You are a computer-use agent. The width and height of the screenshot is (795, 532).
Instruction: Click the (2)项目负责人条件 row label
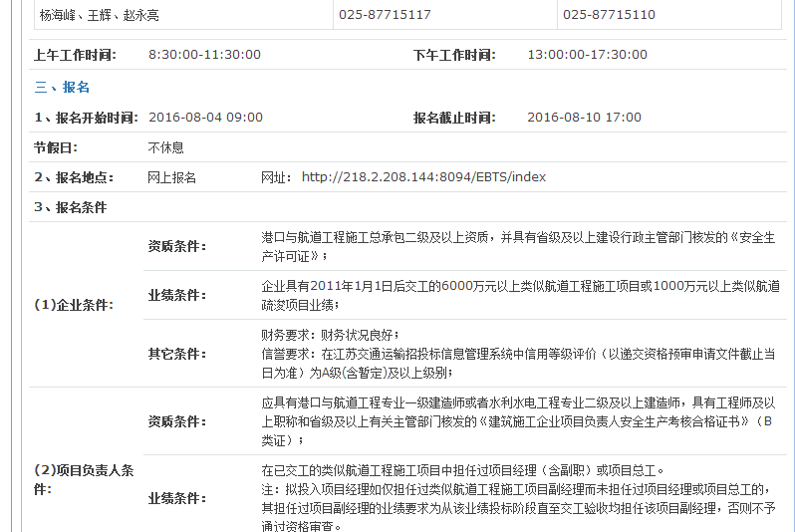pyautogui.click(x=84, y=479)
